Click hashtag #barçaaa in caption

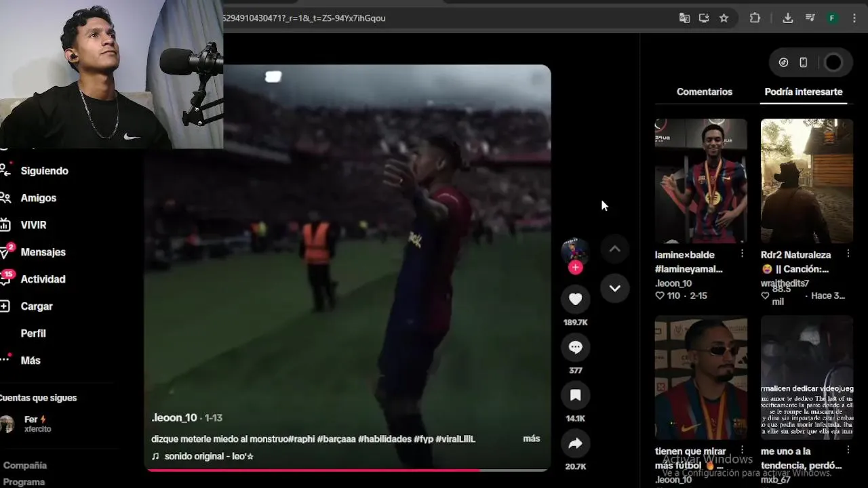point(336,439)
